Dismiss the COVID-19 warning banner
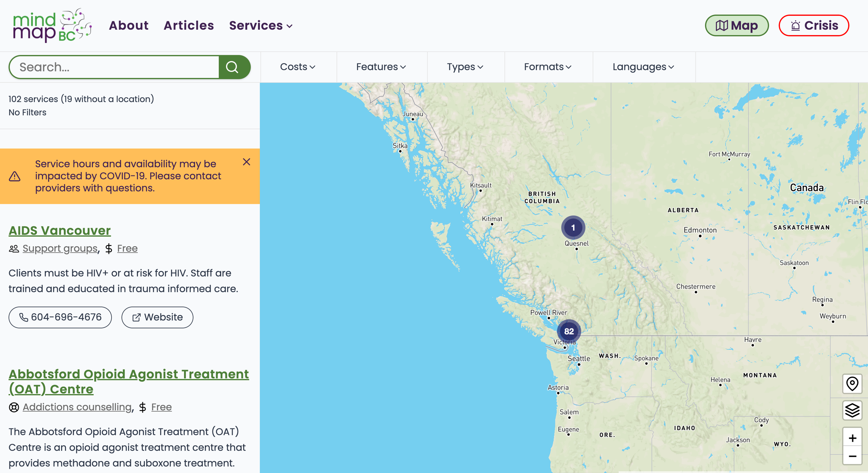 point(246,162)
